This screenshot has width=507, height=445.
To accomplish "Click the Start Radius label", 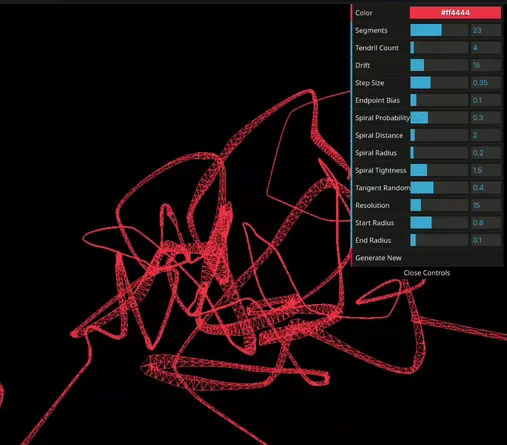I will 375,223.
